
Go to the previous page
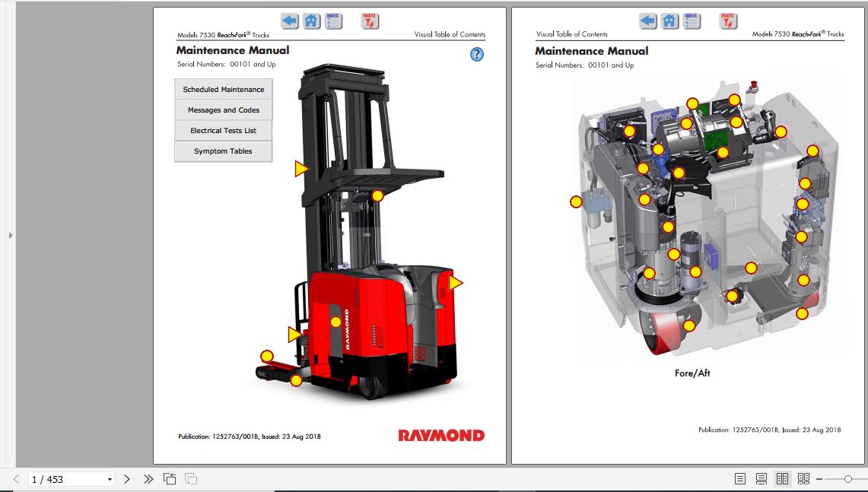[x=15, y=479]
